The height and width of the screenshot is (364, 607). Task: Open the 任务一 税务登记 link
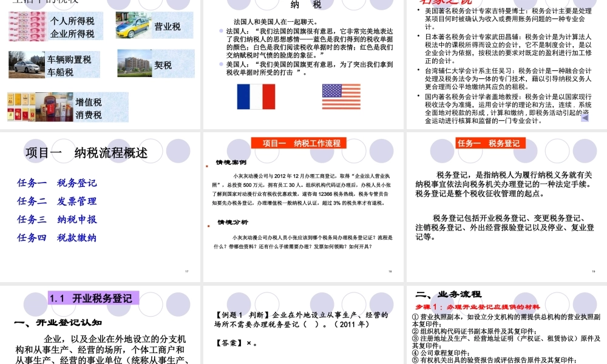pyautogui.click(x=57, y=183)
